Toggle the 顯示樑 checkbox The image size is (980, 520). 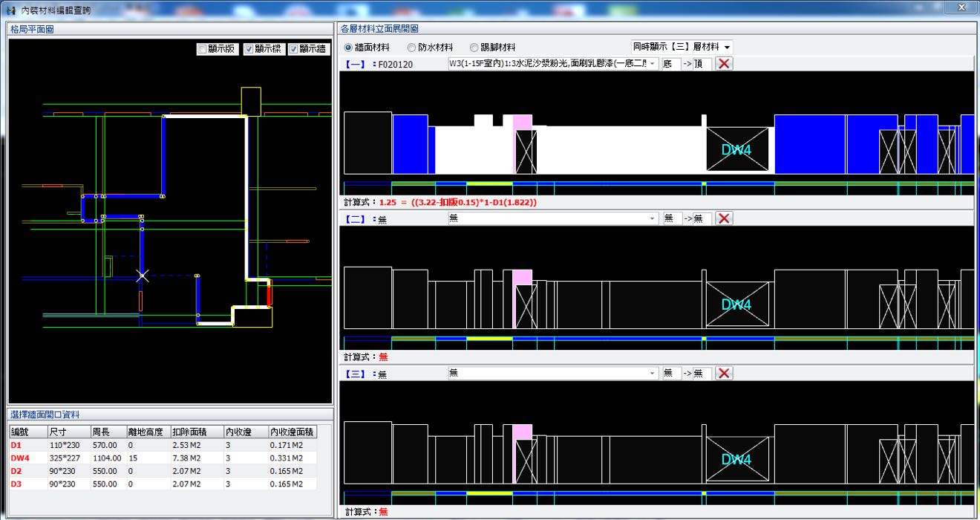click(249, 49)
